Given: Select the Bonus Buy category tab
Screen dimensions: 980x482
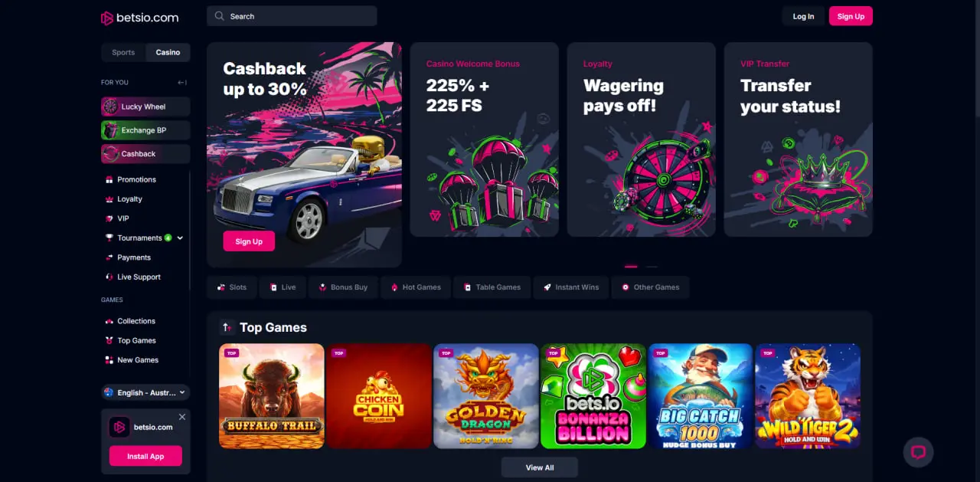Looking at the screenshot, I should point(342,287).
